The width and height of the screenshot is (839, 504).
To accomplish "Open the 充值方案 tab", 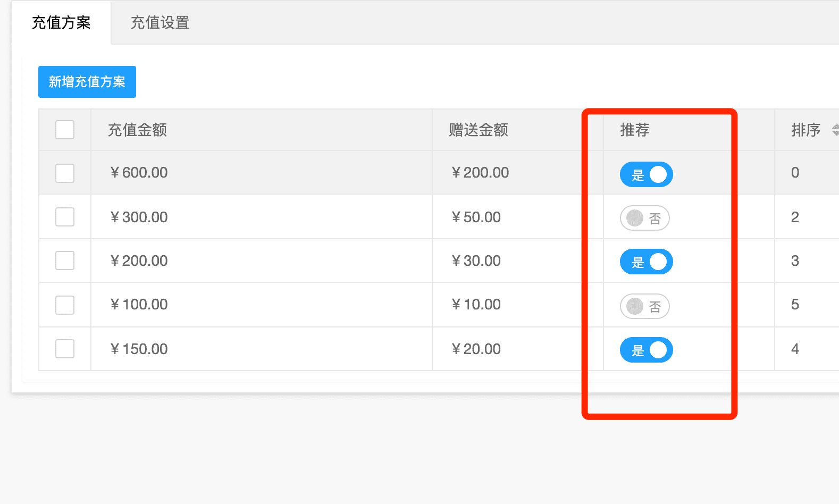I will coord(61,23).
